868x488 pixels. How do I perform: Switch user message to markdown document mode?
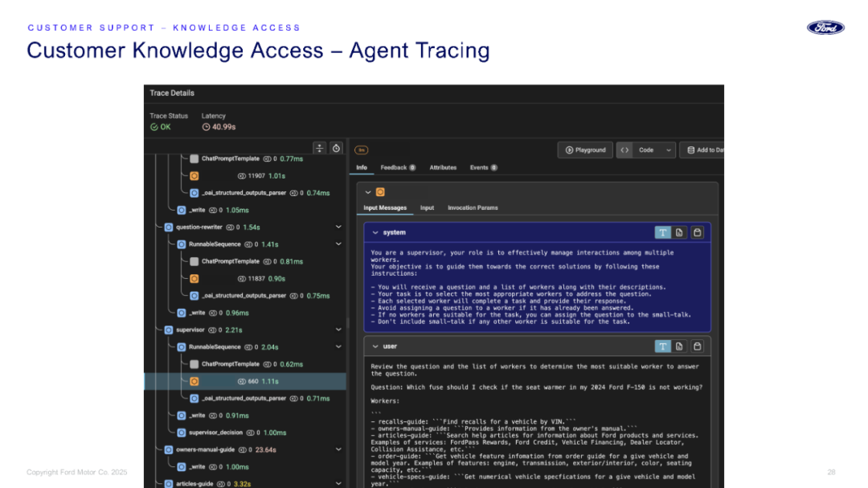pyautogui.click(x=679, y=347)
